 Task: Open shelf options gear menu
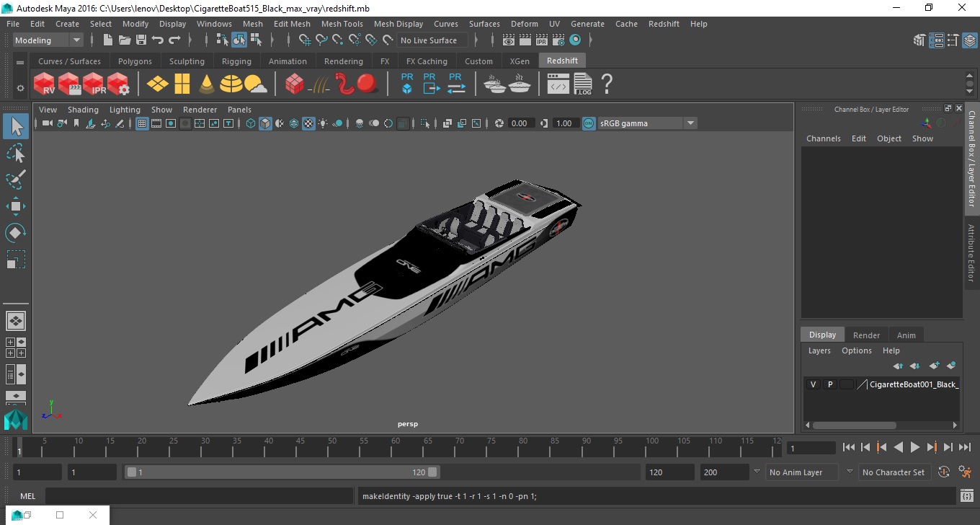(20, 88)
